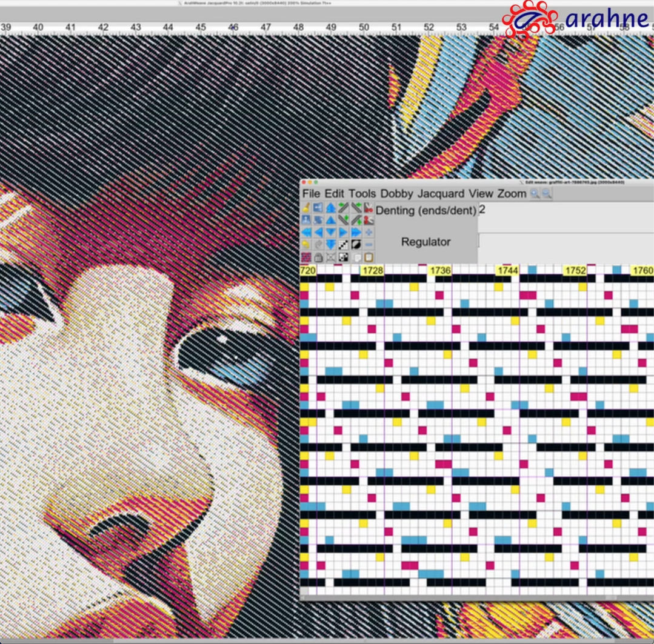The height and width of the screenshot is (644, 654).
Task: Click the gray padlock icon
Action: (318, 257)
